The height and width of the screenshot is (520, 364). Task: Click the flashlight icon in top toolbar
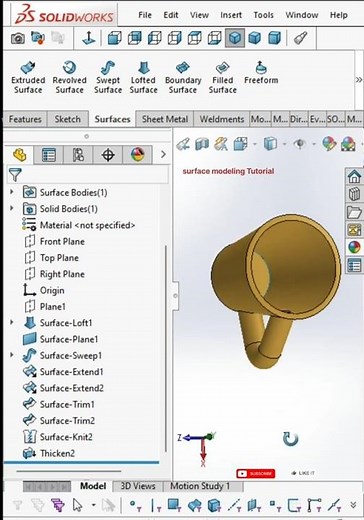coord(300,38)
